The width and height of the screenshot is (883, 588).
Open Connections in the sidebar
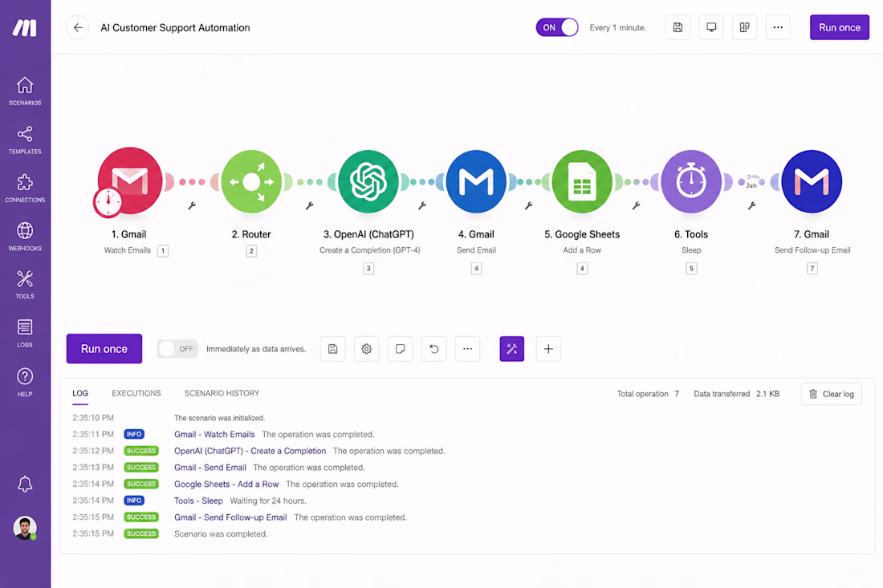pos(25,189)
